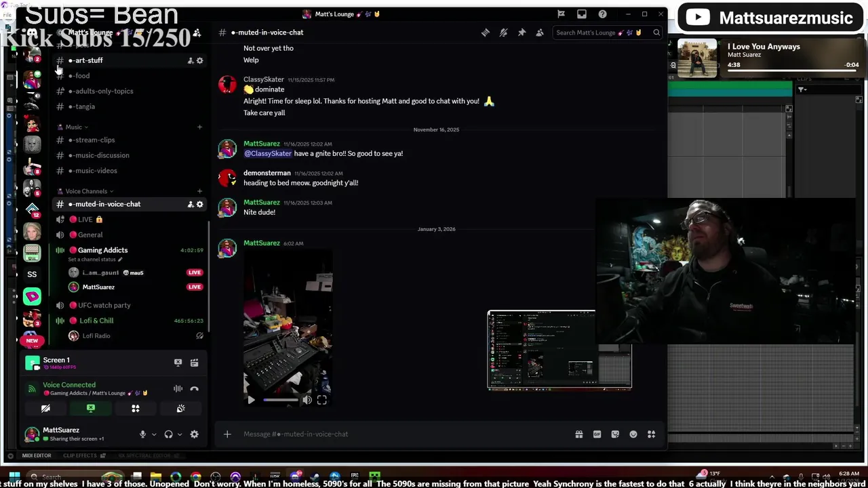Click Set a channel status link
Image resolution: width=868 pixels, height=488 pixels.
point(95,260)
